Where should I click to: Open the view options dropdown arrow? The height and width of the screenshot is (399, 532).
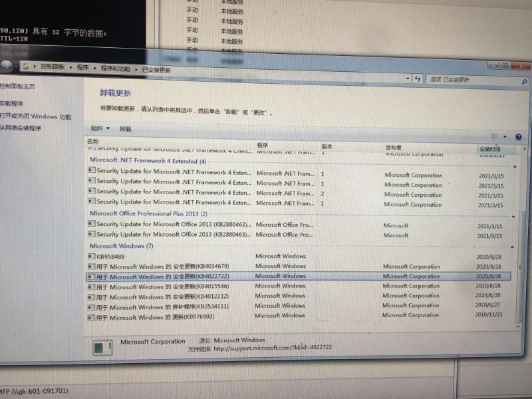coord(505,136)
